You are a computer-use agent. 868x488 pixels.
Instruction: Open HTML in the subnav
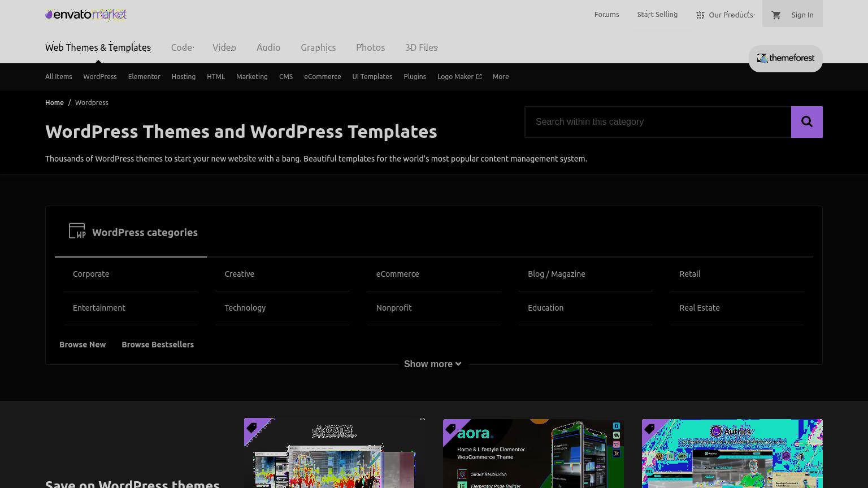[216, 77]
